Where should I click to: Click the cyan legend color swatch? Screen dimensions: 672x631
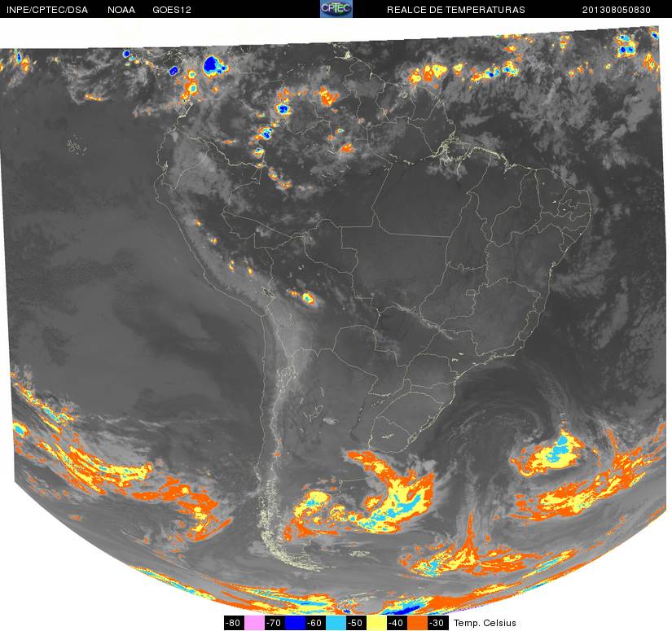point(336,623)
